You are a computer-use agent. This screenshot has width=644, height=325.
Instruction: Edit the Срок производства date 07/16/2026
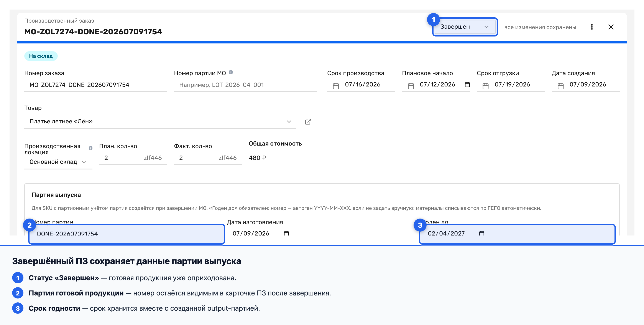[363, 85]
